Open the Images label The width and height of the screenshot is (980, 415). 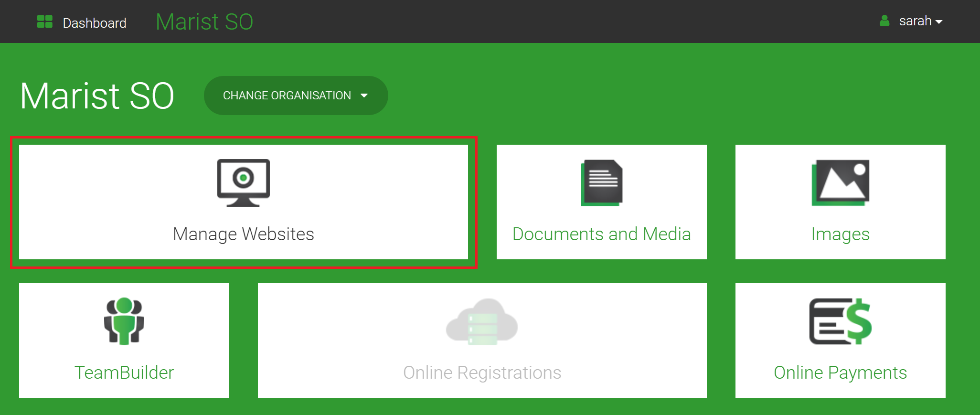pos(841,234)
